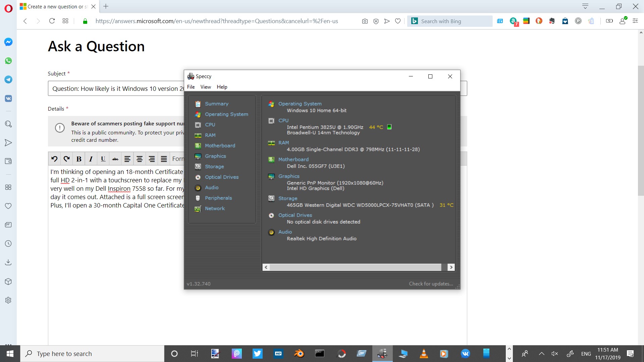The width and height of the screenshot is (644, 362).
Task: Click Speccy scrollbar right arrow
Action: pyautogui.click(x=451, y=267)
